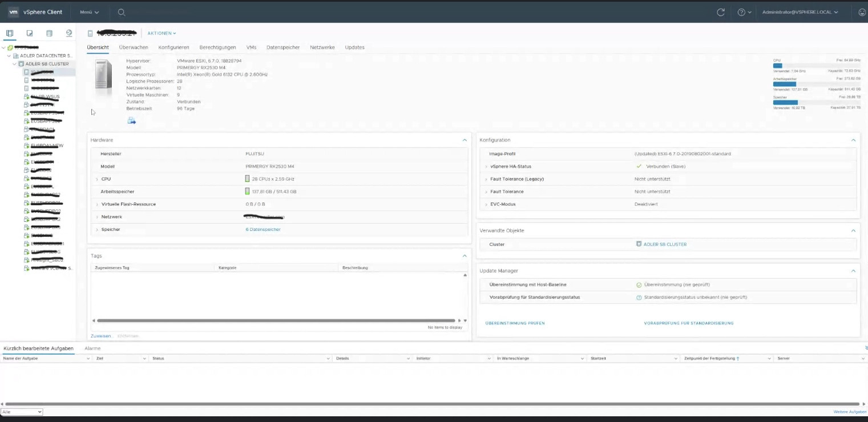Select Kürzlich bearbeitete Aufgaben tab
Image resolution: width=868 pixels, height=422 pixels.
coord(38,348)
